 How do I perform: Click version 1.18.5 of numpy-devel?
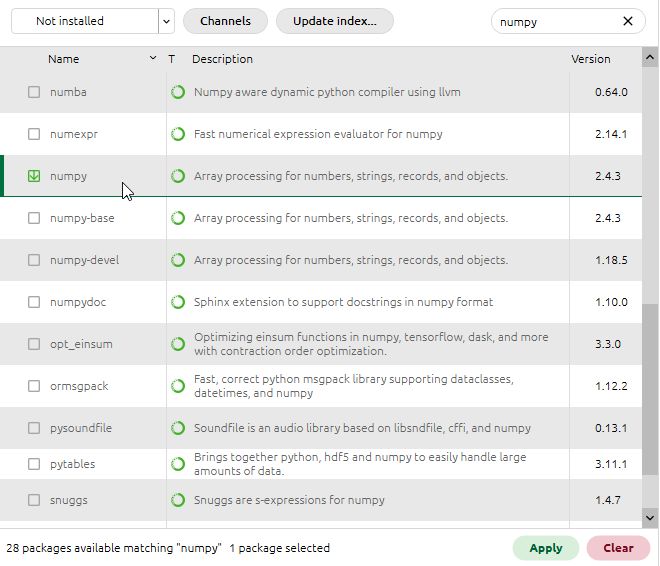(611, 260)
